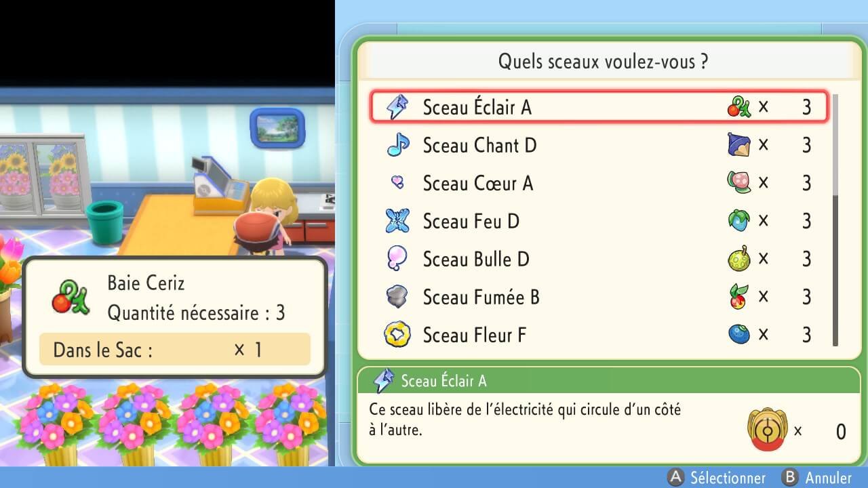
Task: Select the Sceau Éclair A lightning icon
Action: click(397, 107)
